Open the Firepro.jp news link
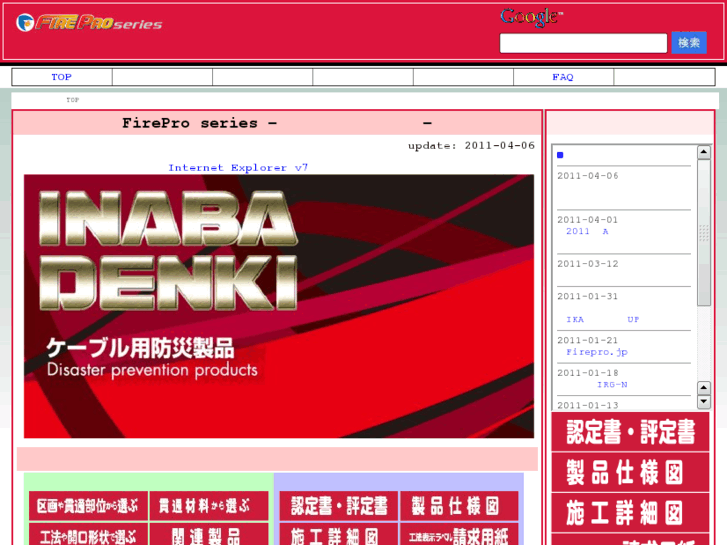Screen dimensions: 727x545 pos(597,352)
